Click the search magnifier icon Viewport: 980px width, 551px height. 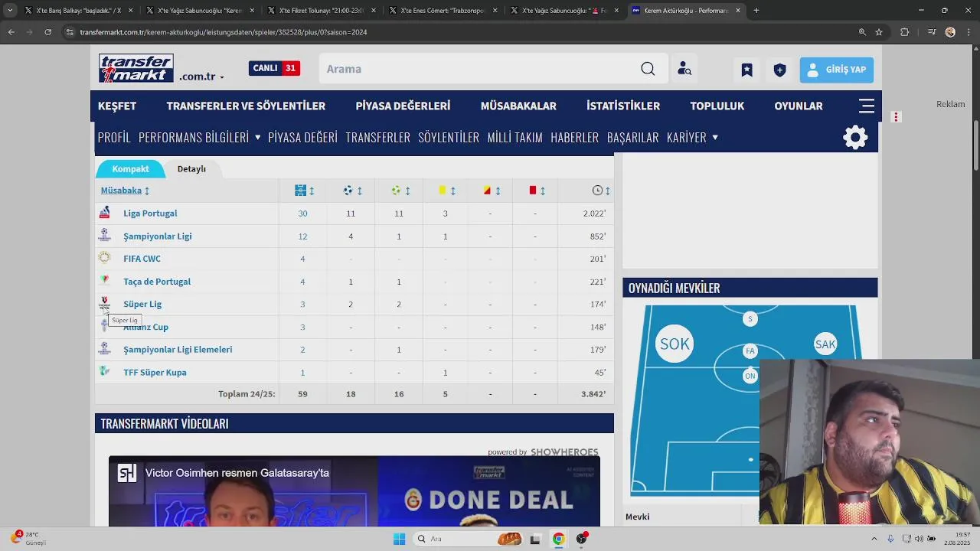click(x=648, y=69)
